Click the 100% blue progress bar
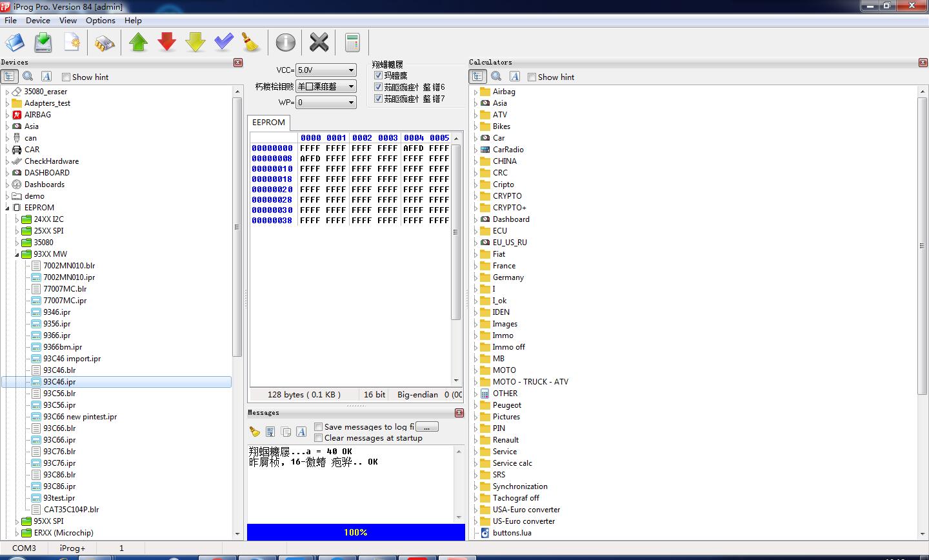This screenshot has width=929, height=560. [355, 532]
